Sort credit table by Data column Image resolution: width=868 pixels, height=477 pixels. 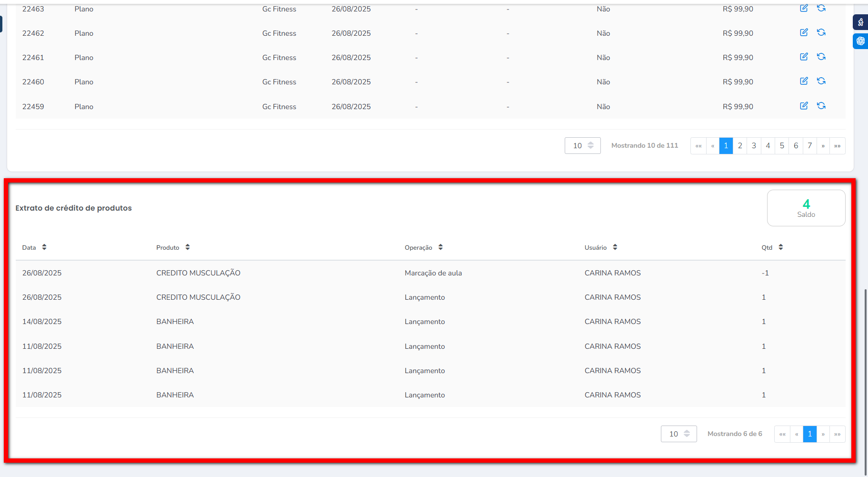point(44,247)
